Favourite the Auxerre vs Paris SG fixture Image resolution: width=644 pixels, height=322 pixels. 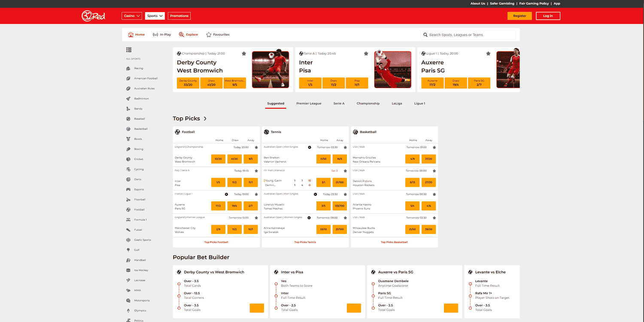pyautogui.click(x=488, y=54)
